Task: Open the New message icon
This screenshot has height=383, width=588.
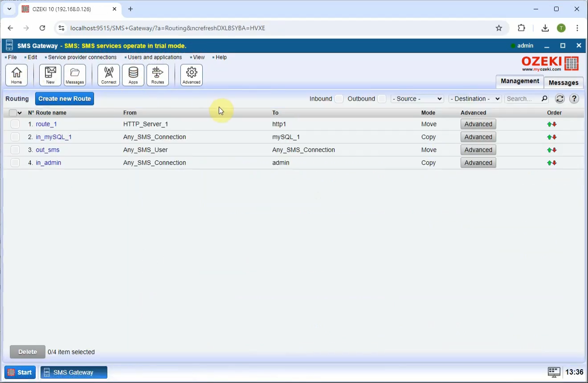Action: click(49, 75)
